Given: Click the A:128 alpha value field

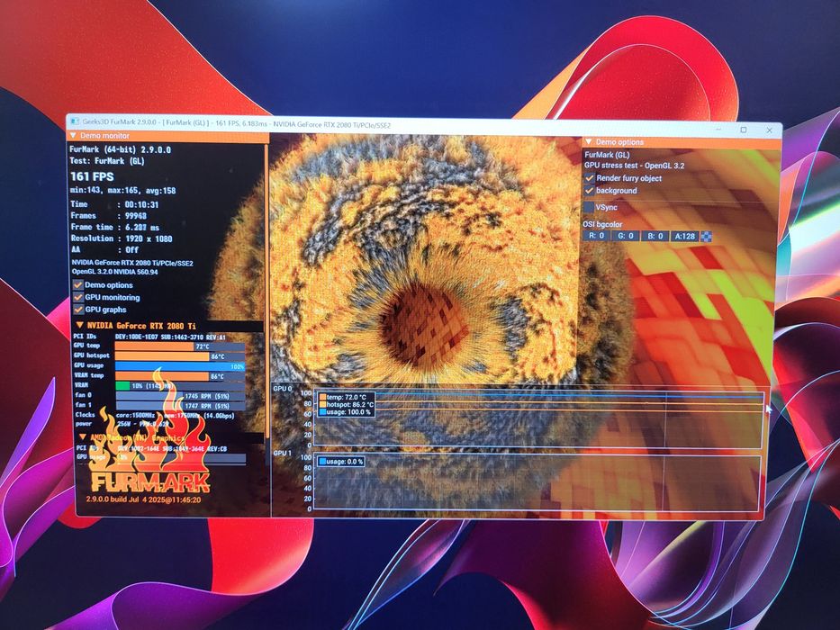Looking at the screenshot, I should pyautogui.click(x=684, y=236).
